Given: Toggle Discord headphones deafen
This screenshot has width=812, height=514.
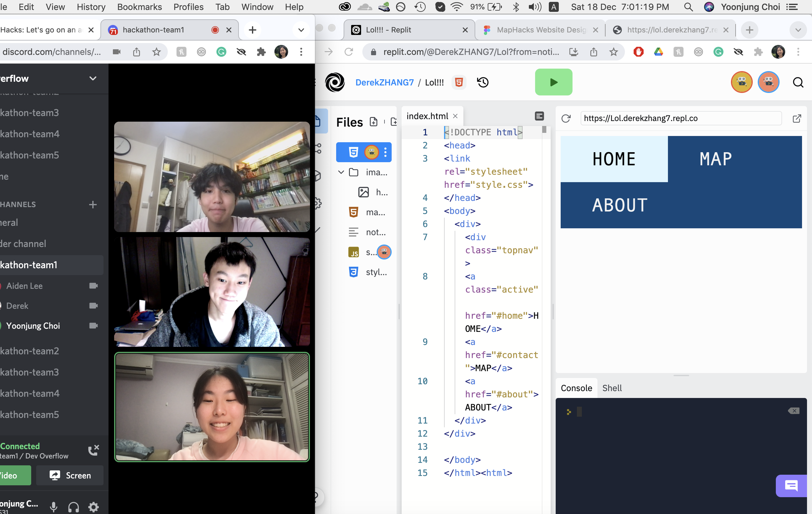Looking at the screenshot, I should click(73, 506).
